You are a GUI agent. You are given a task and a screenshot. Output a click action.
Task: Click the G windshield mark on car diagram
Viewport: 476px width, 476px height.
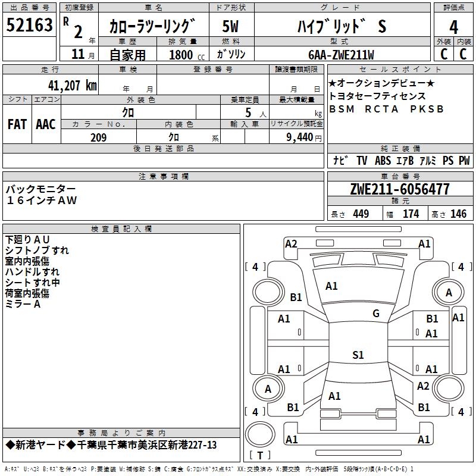pyautogui.click(x=375, y=314)
